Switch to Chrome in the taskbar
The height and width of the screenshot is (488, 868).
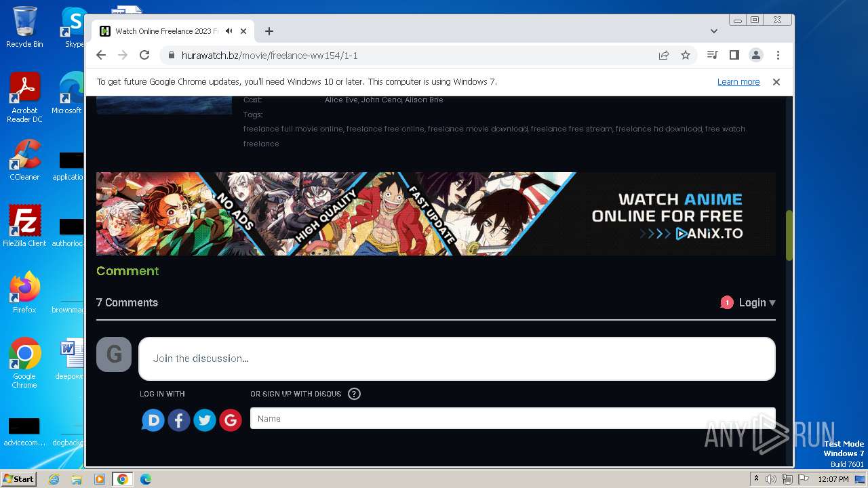pos(123,479)
